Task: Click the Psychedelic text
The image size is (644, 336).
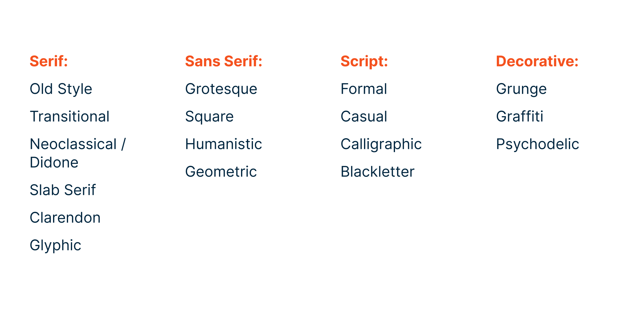Action: [x=537, y=144]
